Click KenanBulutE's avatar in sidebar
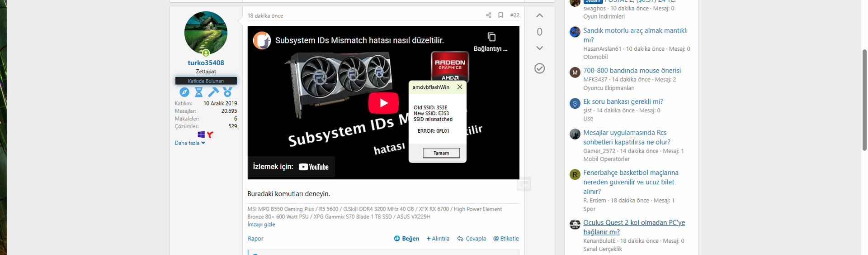 coord(575,224)
